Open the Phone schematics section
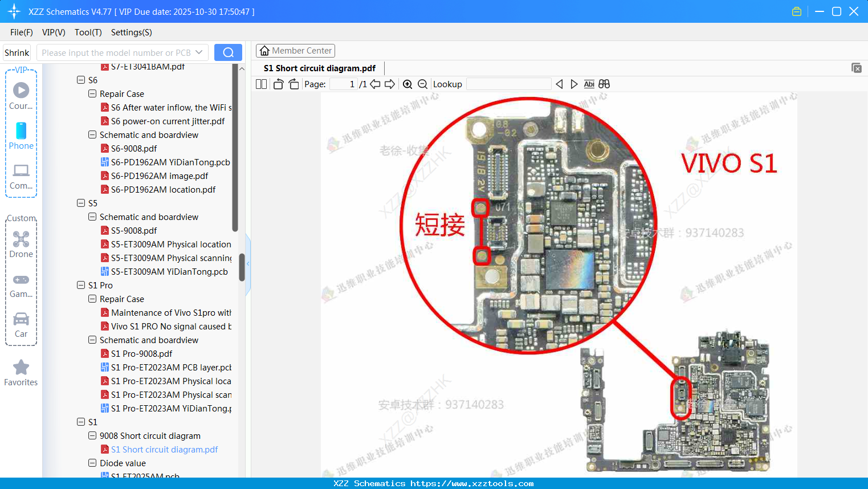This screenshot has height=489, width=868. click(x=21, y=132)
